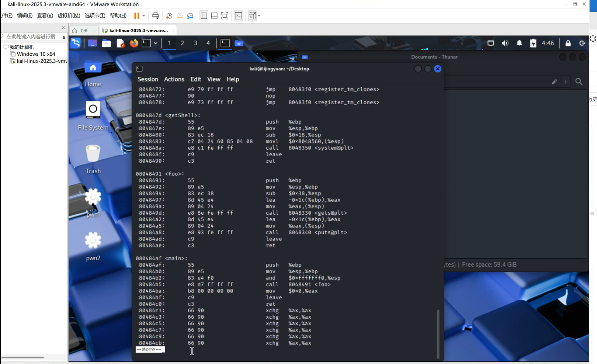Open the file manager launcher in Kali panel
597x364 pixels.
107,43
